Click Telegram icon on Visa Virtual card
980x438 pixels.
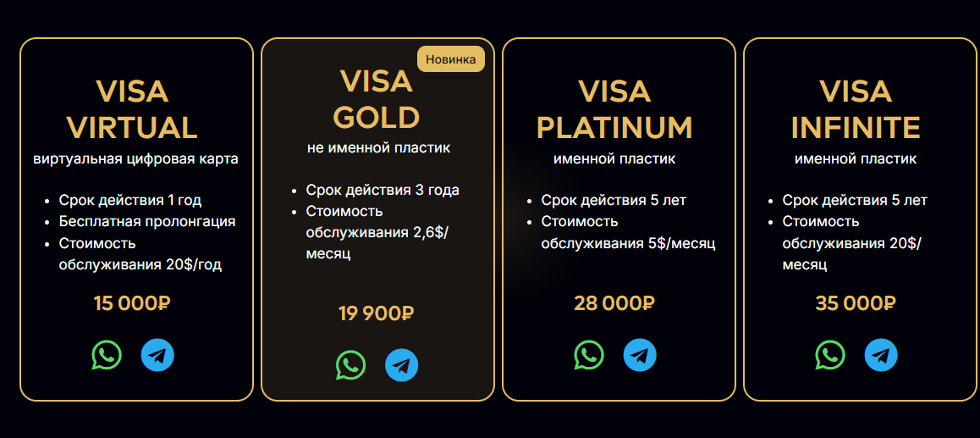[157, 355]
